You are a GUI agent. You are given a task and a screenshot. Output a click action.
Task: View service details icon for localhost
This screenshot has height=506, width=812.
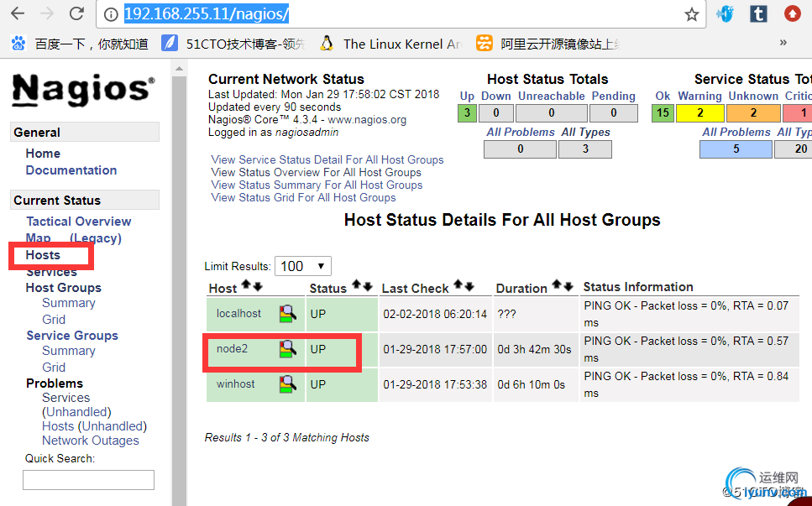coord(288,314)
